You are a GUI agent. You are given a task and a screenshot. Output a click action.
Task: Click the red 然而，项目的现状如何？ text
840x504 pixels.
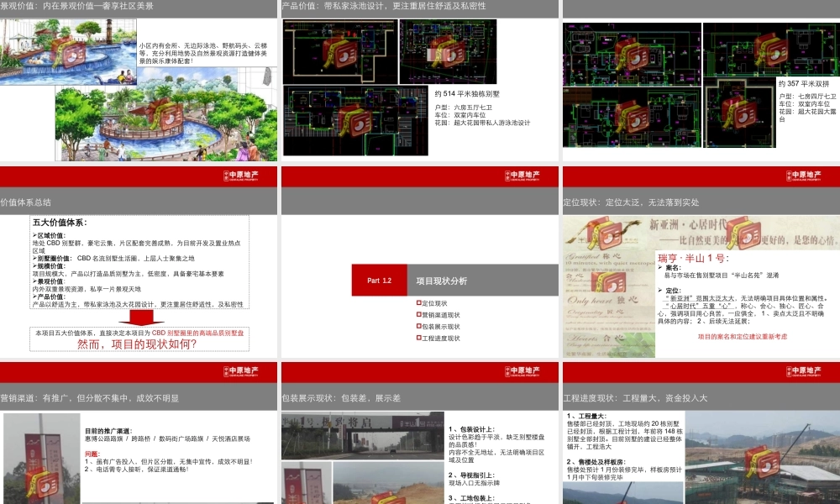(137, 344)
